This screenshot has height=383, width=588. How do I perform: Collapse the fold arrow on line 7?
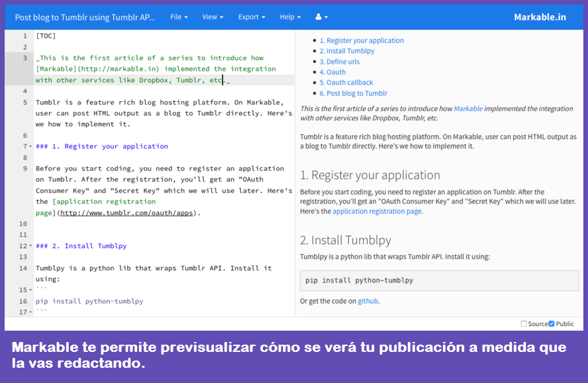(x=30, y=147)
